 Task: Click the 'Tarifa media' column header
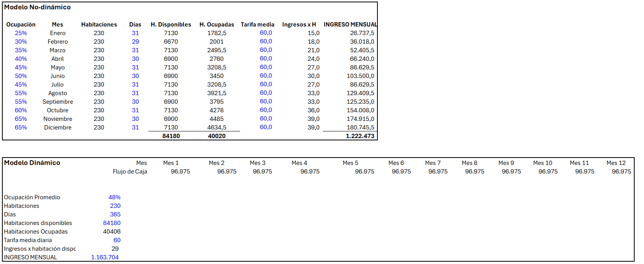pyautogui.click(x=258, y=25)
